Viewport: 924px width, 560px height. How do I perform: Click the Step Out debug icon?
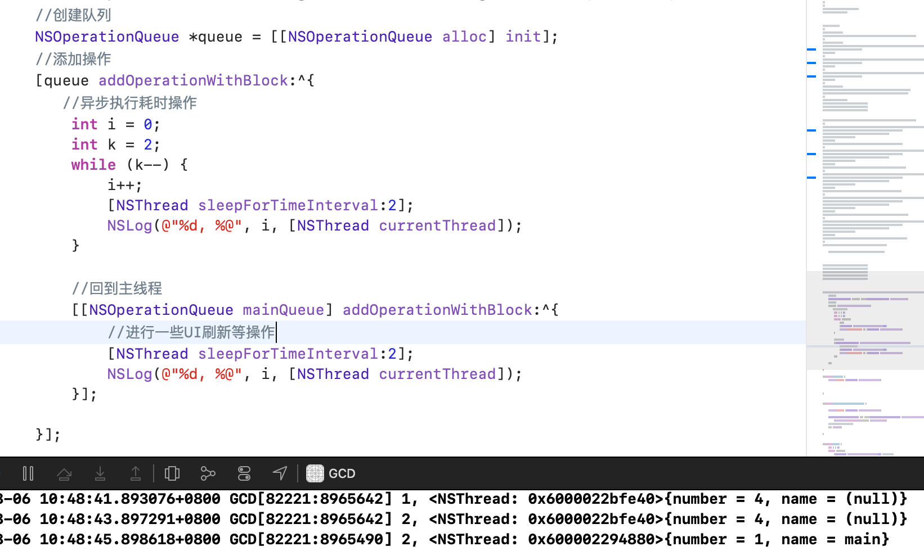click(x=136, y=473)
